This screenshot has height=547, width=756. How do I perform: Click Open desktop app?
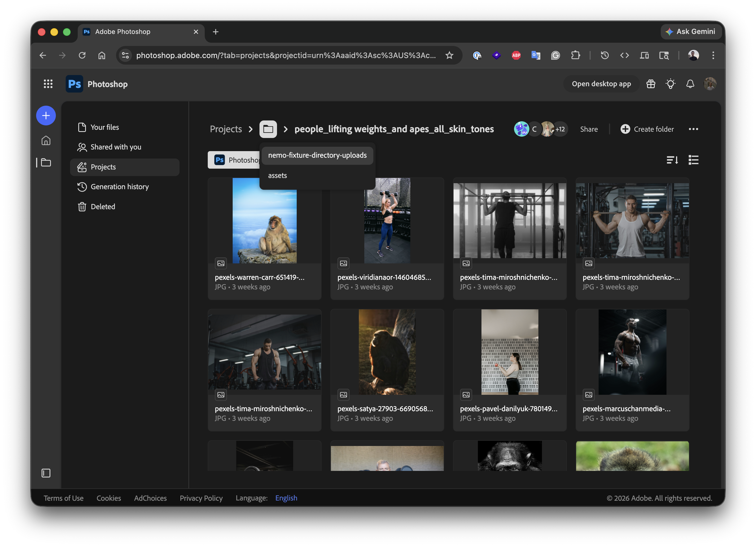pos(601,84)
